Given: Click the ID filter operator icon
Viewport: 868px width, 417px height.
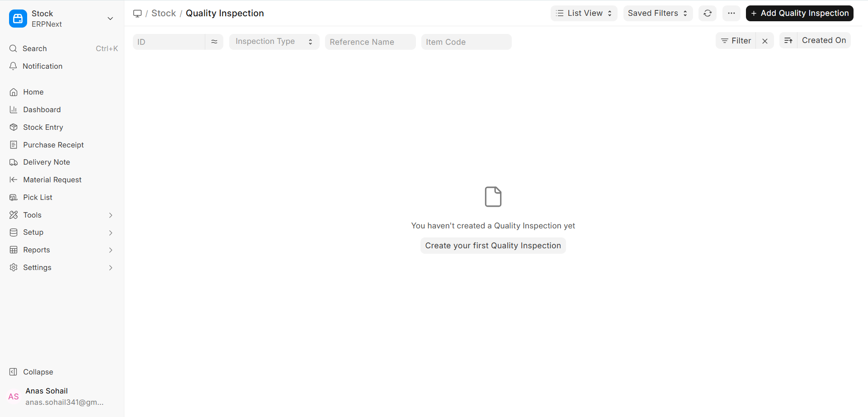Looking at the screenshot, I should 214,42.
